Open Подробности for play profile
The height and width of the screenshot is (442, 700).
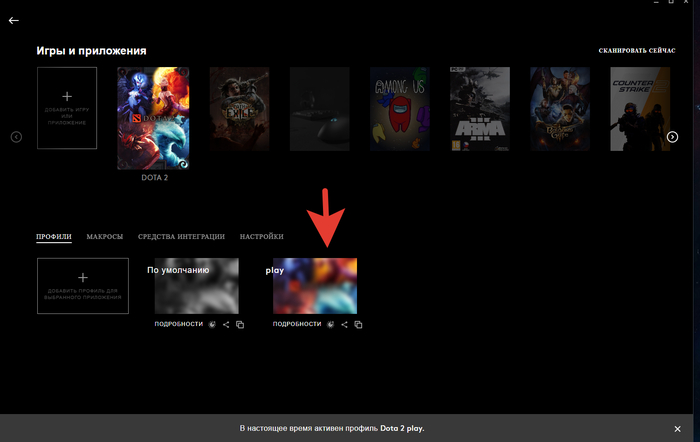tap(297, 324)
